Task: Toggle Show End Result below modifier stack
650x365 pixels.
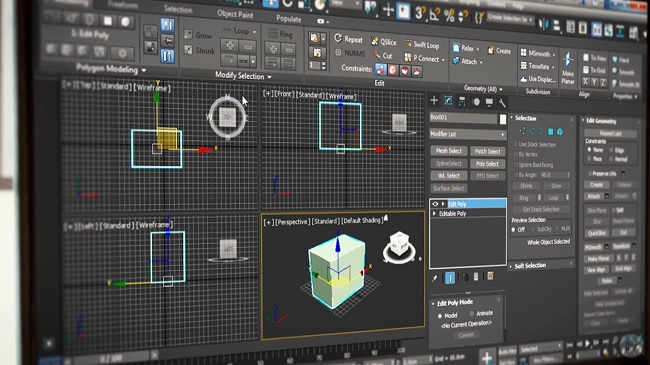Action: [x=450, y=277]
